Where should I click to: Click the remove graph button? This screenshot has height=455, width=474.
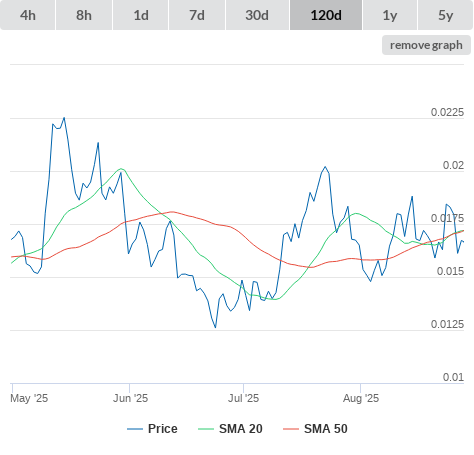point(426,45)
